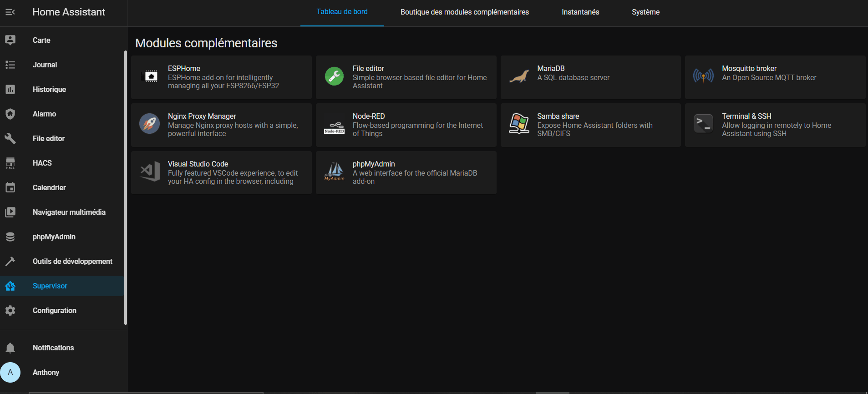Open Terminal & SSH add-on title

click(x=746, y=116)
